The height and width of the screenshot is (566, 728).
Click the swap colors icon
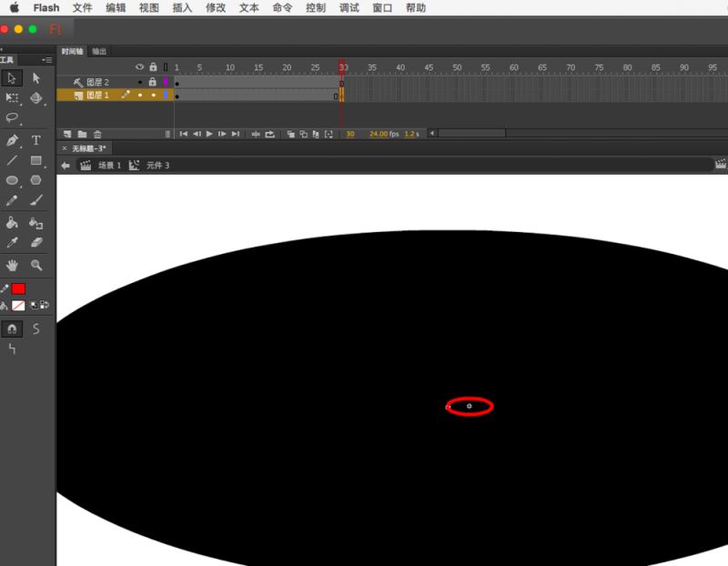pyautogui.click(x=45, y=305)
